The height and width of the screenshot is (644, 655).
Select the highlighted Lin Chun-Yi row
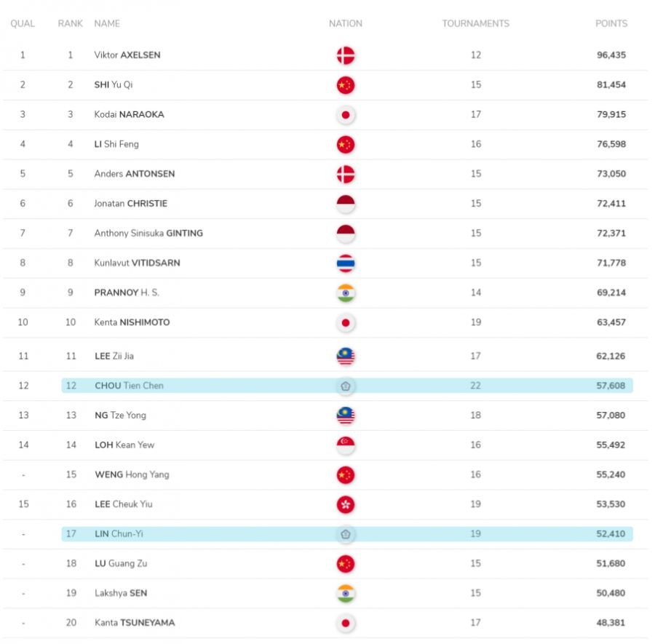346,534
